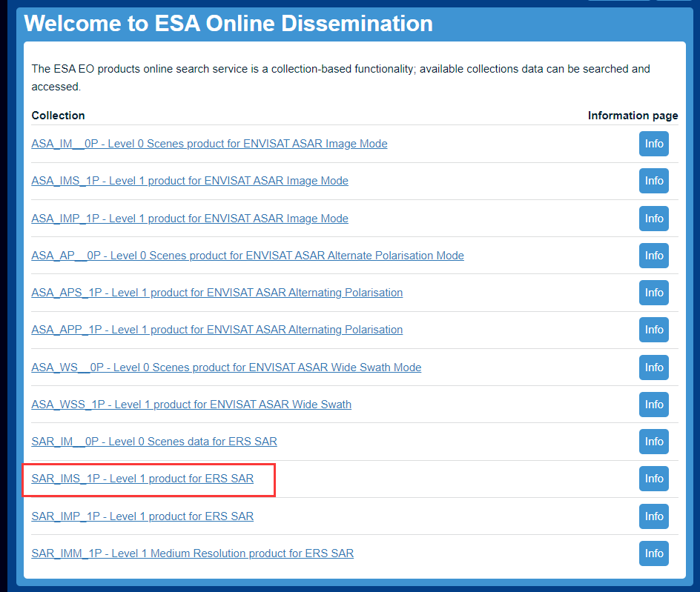Open the ASA_IM__0P Level 0 Scenes collection link
The width and height of the screenshot is (700, 592).
pyautogui.click(x=209, y=144)
